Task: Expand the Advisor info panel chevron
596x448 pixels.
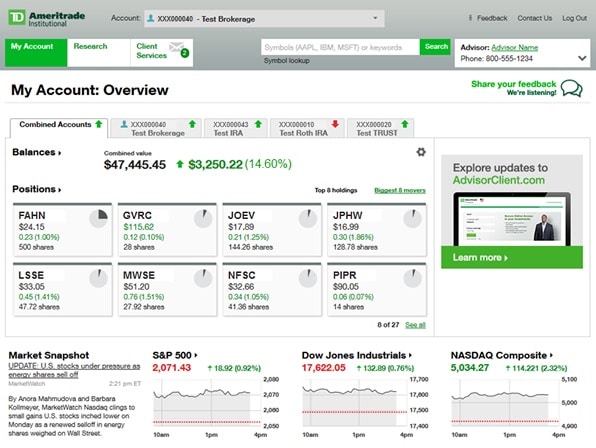Action: tap(582, 58)
